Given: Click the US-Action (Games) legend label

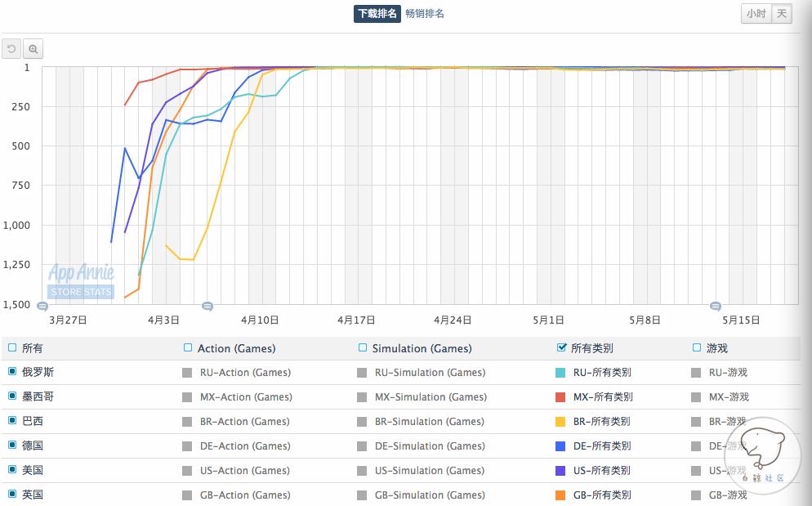Looking at the screenshot, I should tap(245, 470).
